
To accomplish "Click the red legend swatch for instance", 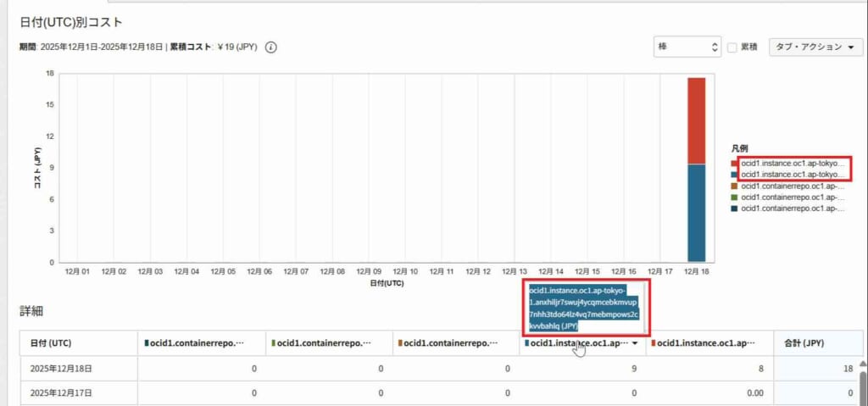I will click(x=734, y=163).
